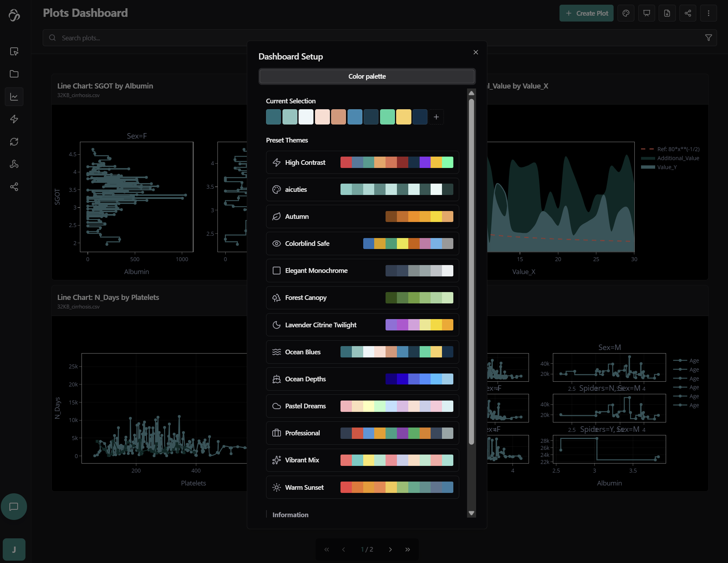Viewport: 728px width, 563px height.
Task: Select the line chart sidebar icon
Action: (x=14, y=97)
